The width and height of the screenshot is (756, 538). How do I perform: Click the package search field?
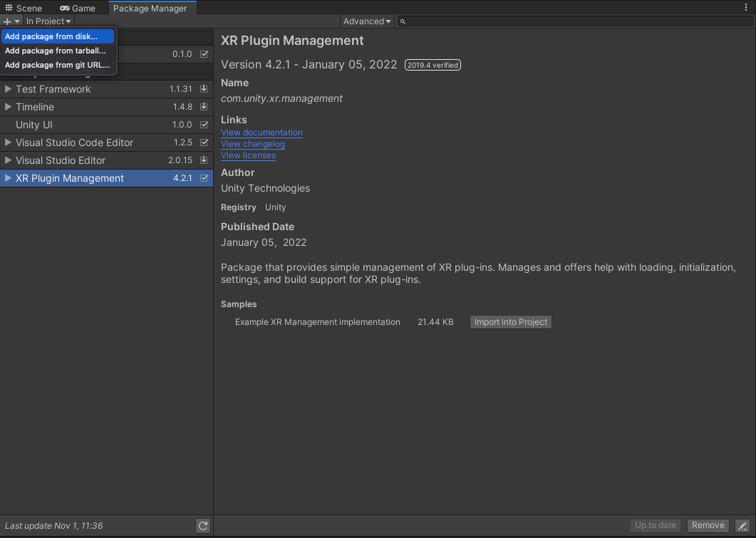(574, 21)
